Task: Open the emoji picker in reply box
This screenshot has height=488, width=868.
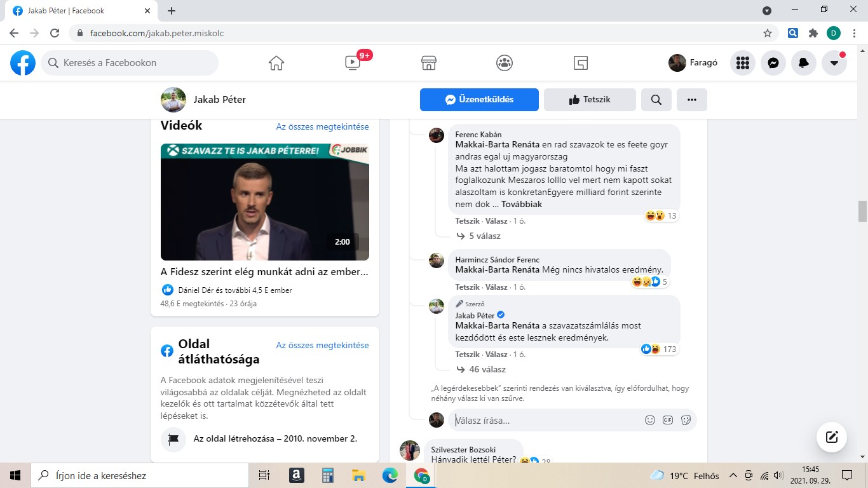Action: pyautogui.click(x=650, y=420)
